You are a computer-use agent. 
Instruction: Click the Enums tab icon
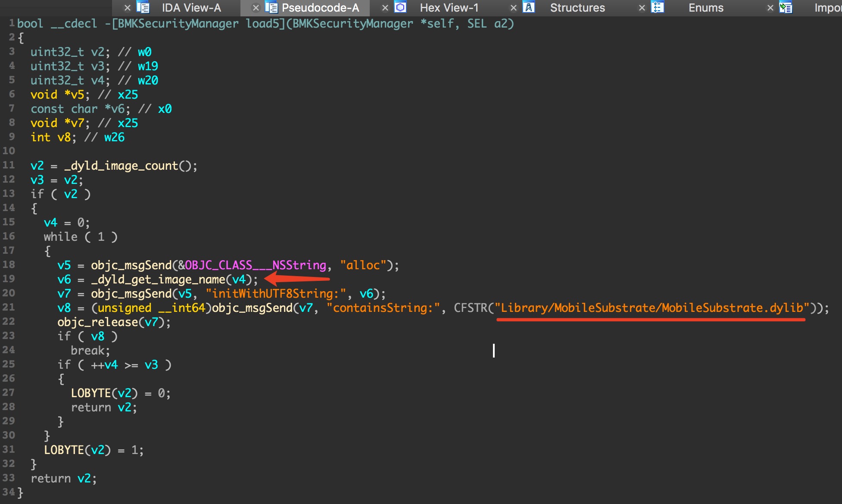pyautogui.click(x=657, y=7)
